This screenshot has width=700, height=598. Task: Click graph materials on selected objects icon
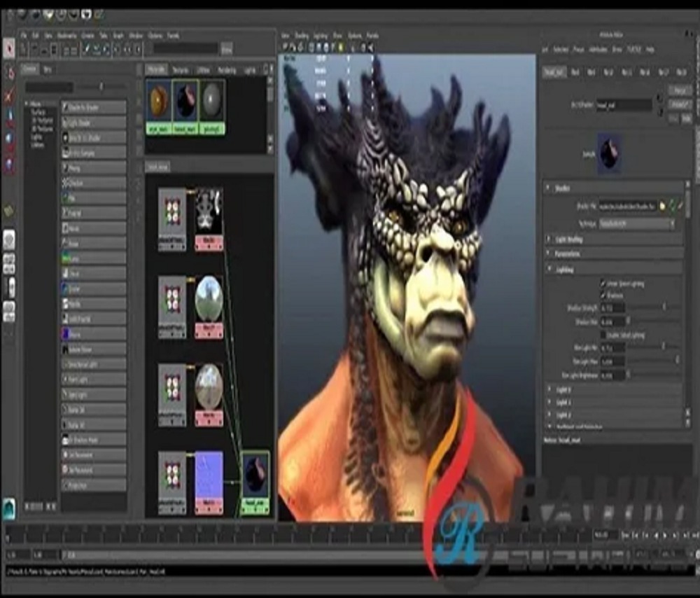(x=106, y=49)
